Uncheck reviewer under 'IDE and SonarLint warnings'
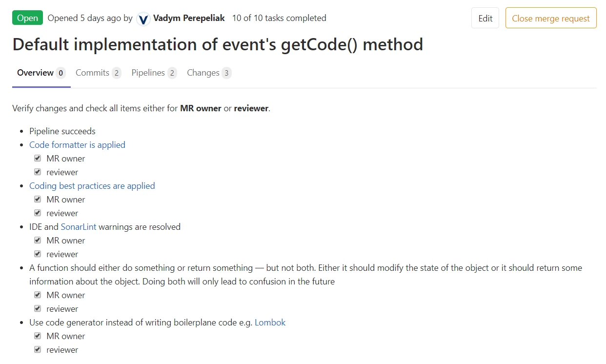 (38, 254)
